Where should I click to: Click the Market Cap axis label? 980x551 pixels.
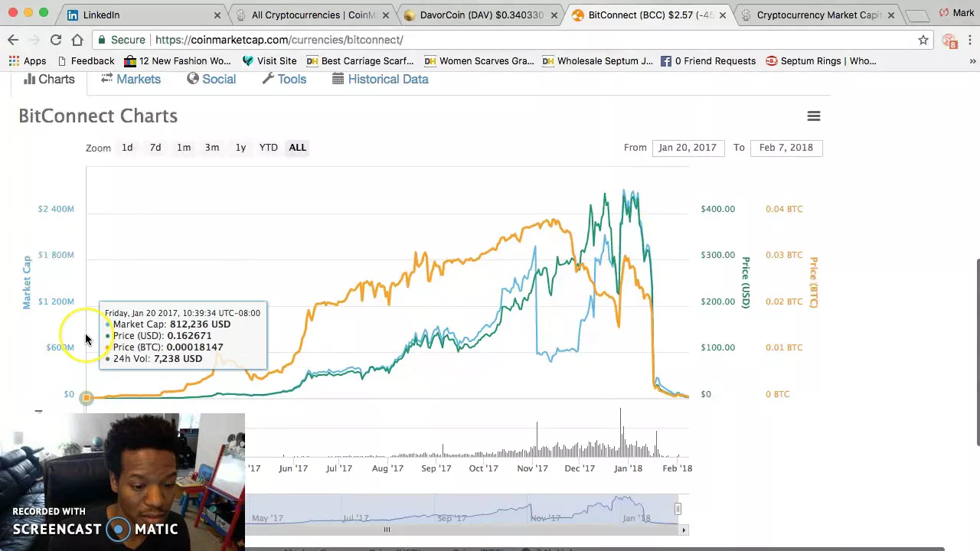pos(27,282)
